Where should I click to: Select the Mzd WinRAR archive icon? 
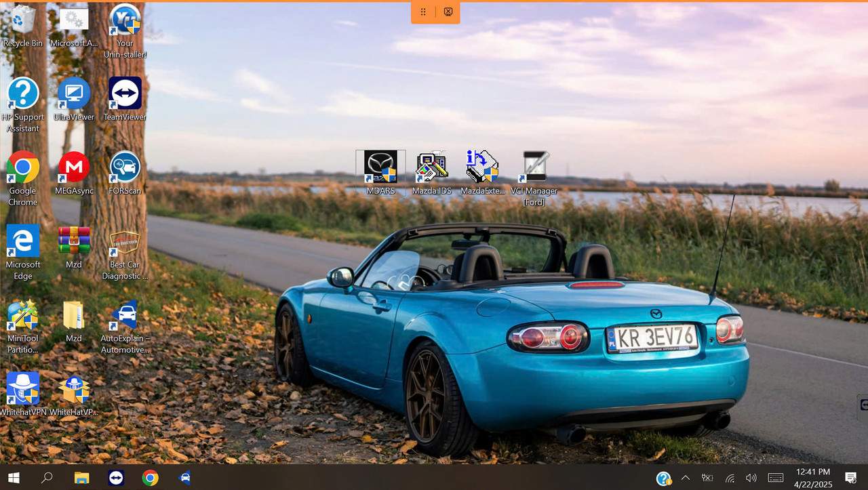click(x=74, y=247)
